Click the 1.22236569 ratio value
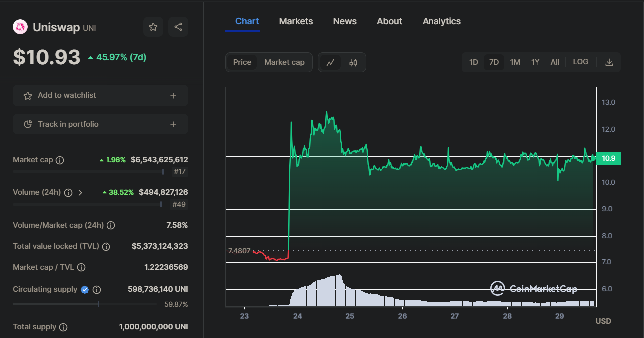 click(166, 267)
